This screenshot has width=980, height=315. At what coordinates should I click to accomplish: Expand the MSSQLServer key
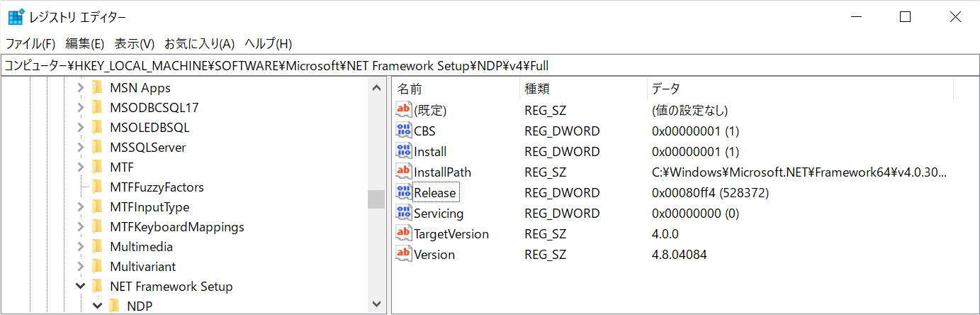(x=81, y=148)
